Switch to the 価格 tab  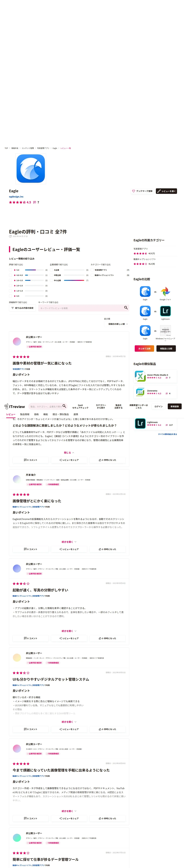pos(37,414)
